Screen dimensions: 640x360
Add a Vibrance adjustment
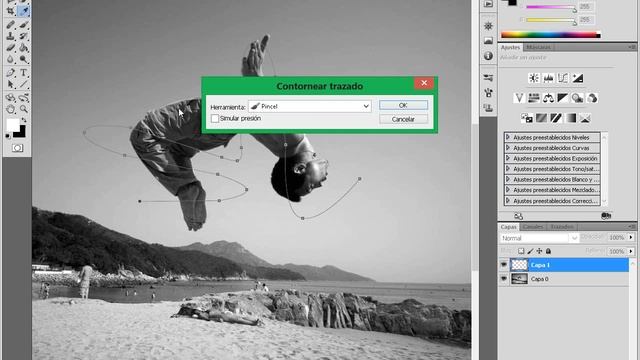point(519,98)
